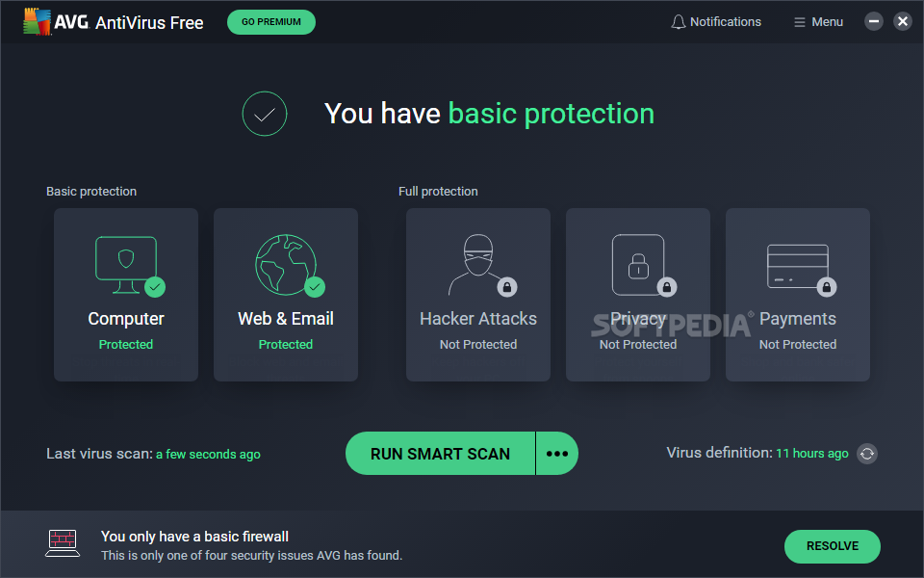Click the Privacy padlock document icon
Image resolution: width=924 pixels, height=578 pixels.
tap(638, 265)
